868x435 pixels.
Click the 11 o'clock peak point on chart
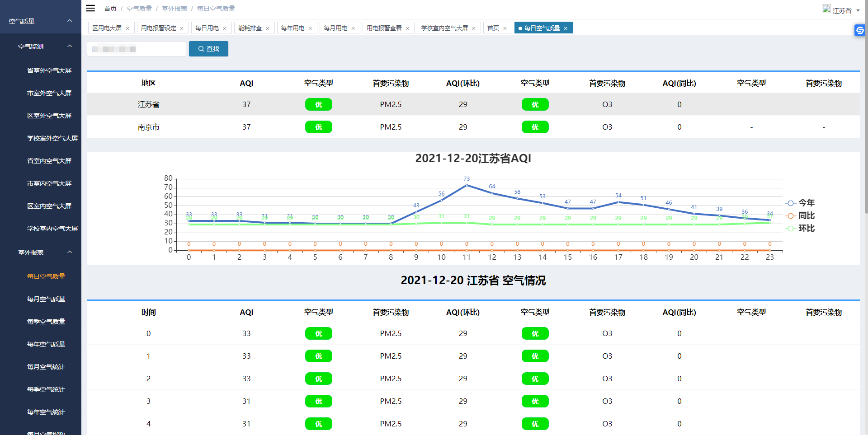[467, 185]
